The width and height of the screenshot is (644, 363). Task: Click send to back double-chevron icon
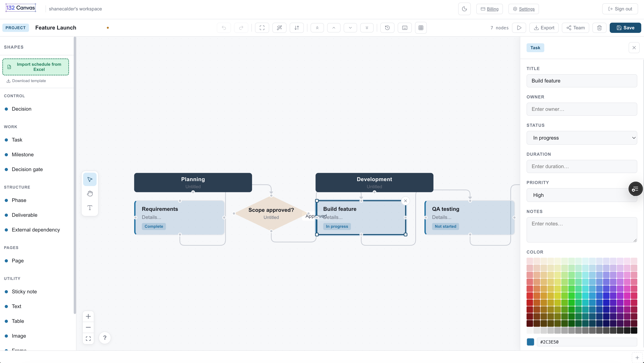[x=367, y=28]
